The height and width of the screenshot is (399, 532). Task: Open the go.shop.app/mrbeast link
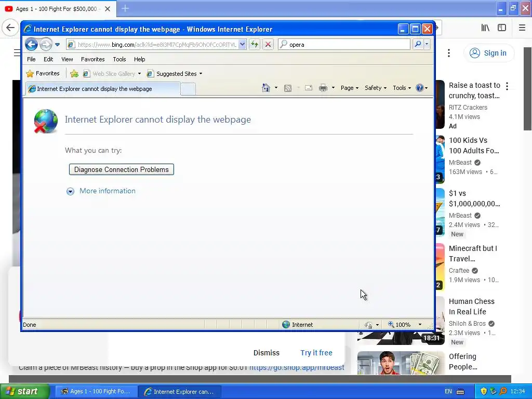pyautogui.click(x=297, y=367)
